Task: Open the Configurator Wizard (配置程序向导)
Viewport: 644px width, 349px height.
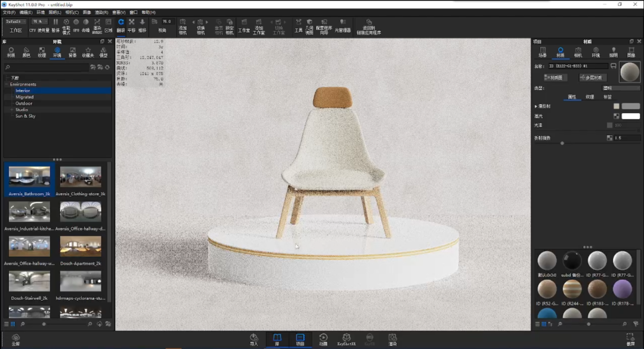Action: click(x=324, y=26)
